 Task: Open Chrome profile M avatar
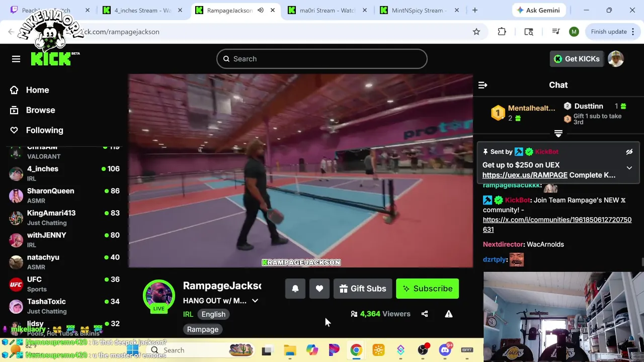click(574, 32)
